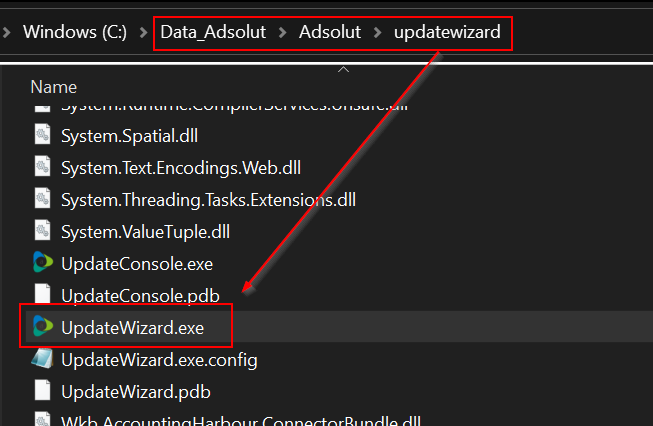This screenshot has height=426, width=653.
Task: Click the UpdateWizard.exe application icon
Action: [x=43, y=327]
